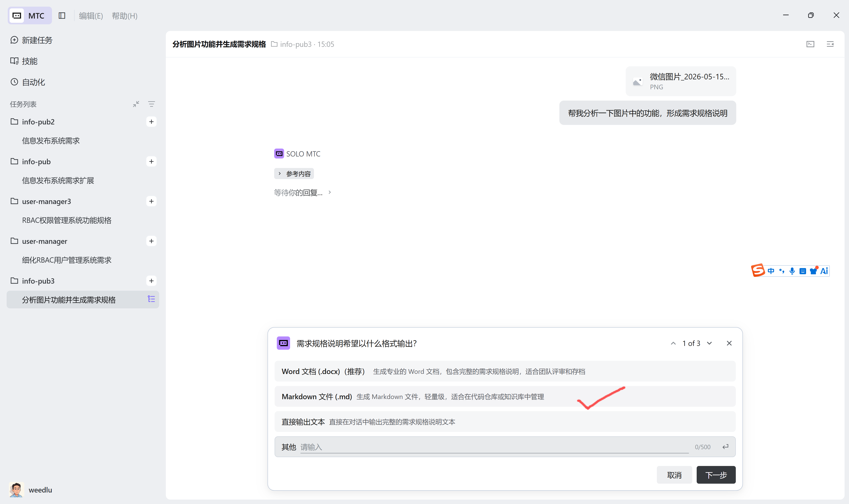
Task: Select 直接输出文本 option
Action: point(505,422)
